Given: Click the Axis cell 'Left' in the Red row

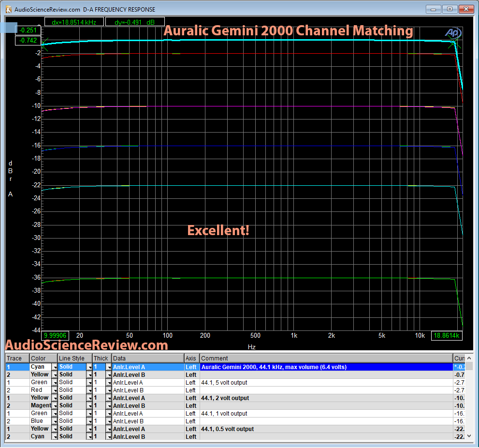Looking at the screenshot, I should [x=192, y=390].
